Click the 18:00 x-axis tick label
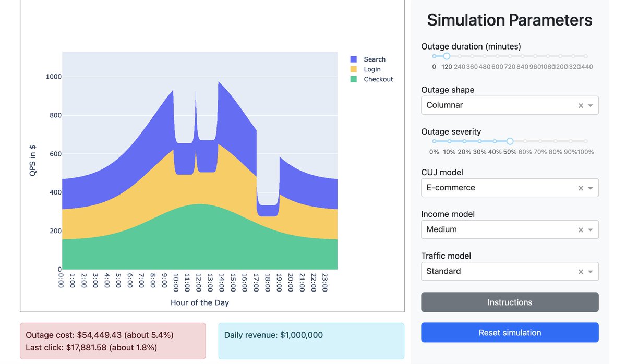 click(268, 282)
